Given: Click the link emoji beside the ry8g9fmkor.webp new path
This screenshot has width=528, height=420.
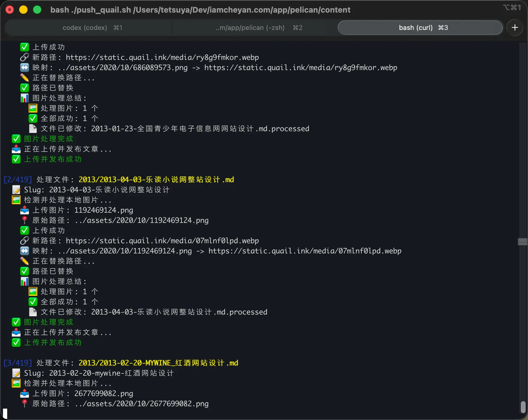Looking at the screenshot, I should pyautogui.click(x=24, y=57).
